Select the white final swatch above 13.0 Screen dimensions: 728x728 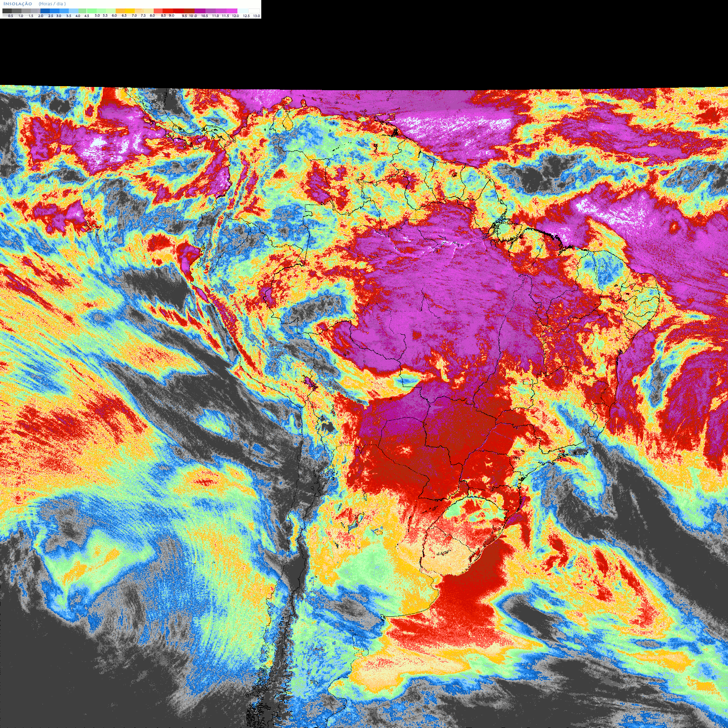coord(254,11)
